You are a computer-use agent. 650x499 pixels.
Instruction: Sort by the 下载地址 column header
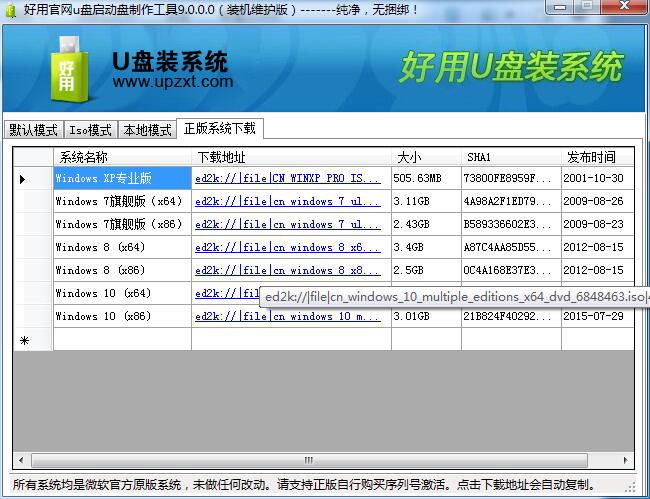coord(291,157)
